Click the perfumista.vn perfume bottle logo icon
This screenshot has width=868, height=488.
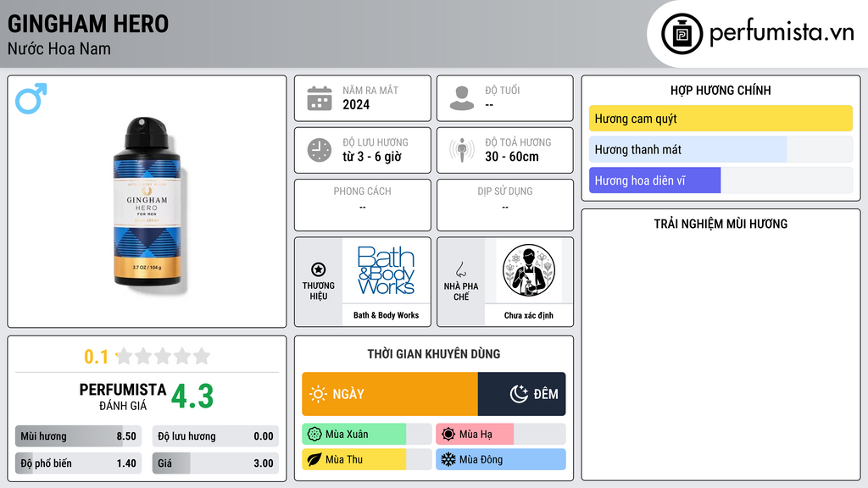click(682, 34)
